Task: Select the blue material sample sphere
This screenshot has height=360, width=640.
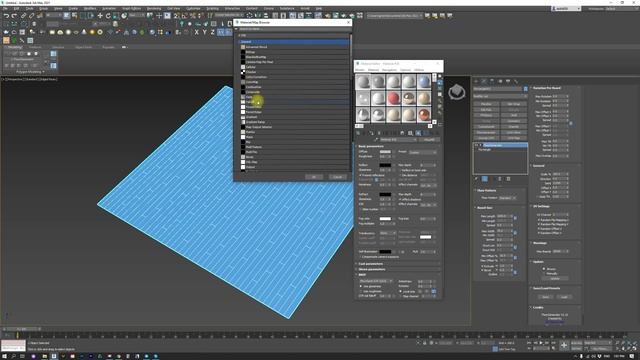Action: point(424,82)
